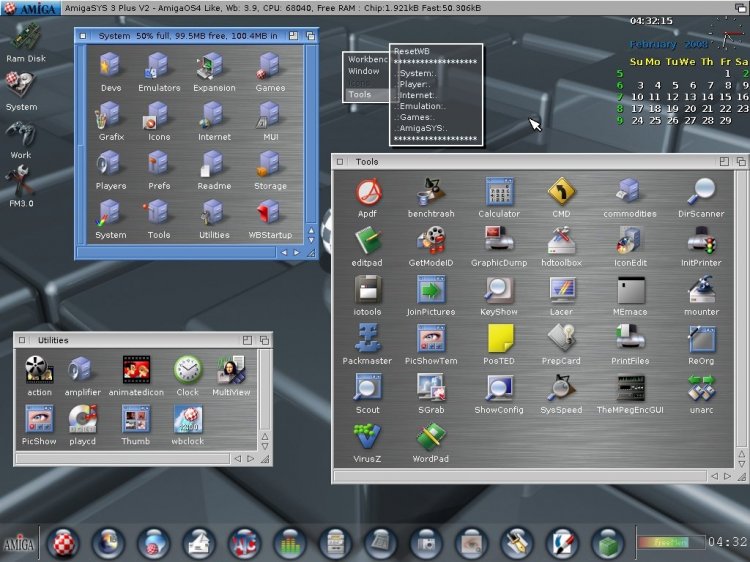Select the Workbench menu
The width and height of the screenshot is (750, 562).
(367, 59)
